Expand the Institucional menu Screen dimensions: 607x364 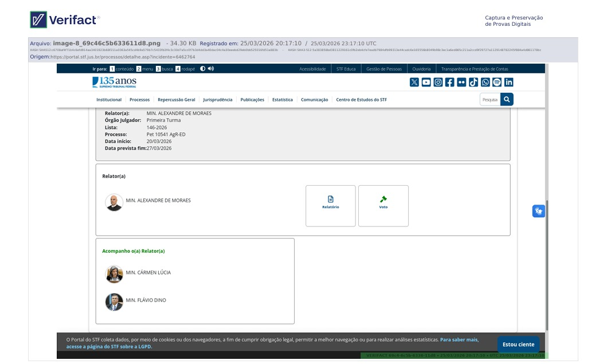[x=109, y=100]
